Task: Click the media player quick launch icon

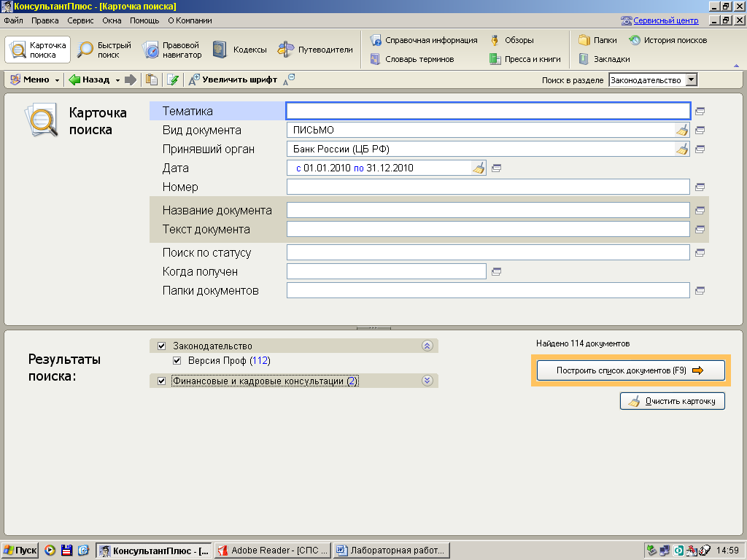Action: tap(50, 551)
